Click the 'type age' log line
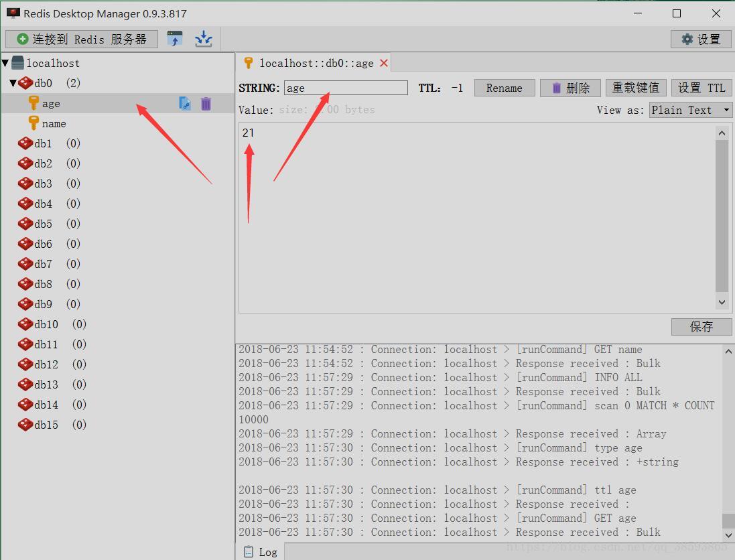The height and width of the screenshot is (560, 735). 440,448
